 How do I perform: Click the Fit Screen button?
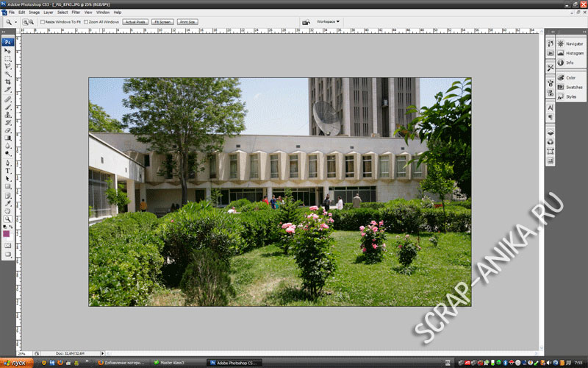(162, 22)
